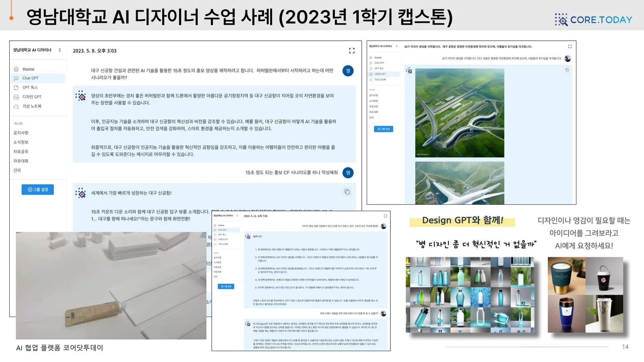Click the first user avatar in the 2023. 4. 12. window
This screenshot has width=644, height=362.
384,226
